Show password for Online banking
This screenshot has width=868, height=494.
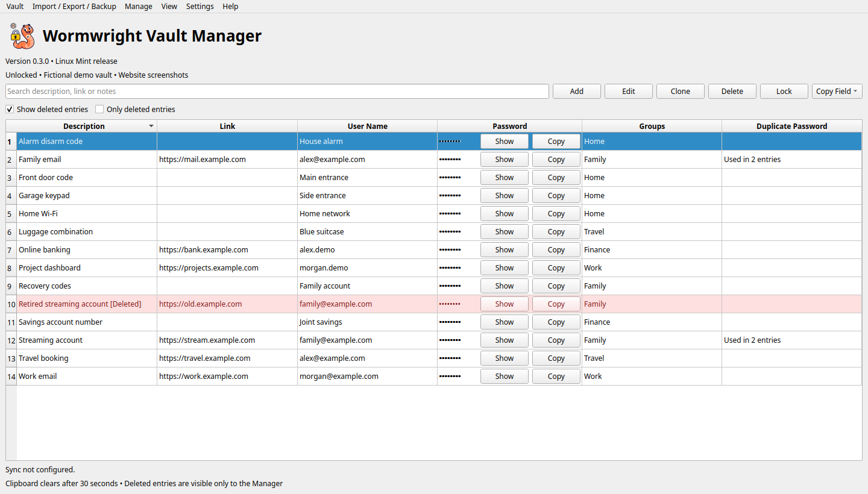[x=505, y=250]
